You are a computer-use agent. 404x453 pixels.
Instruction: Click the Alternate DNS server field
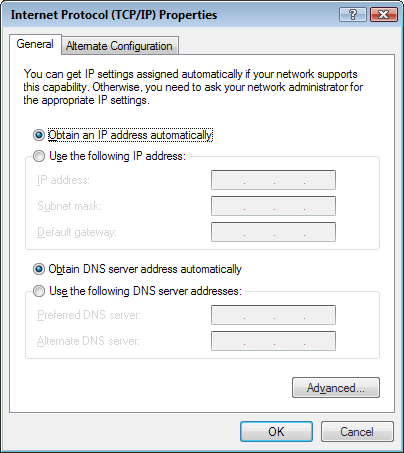pos(273,341)
